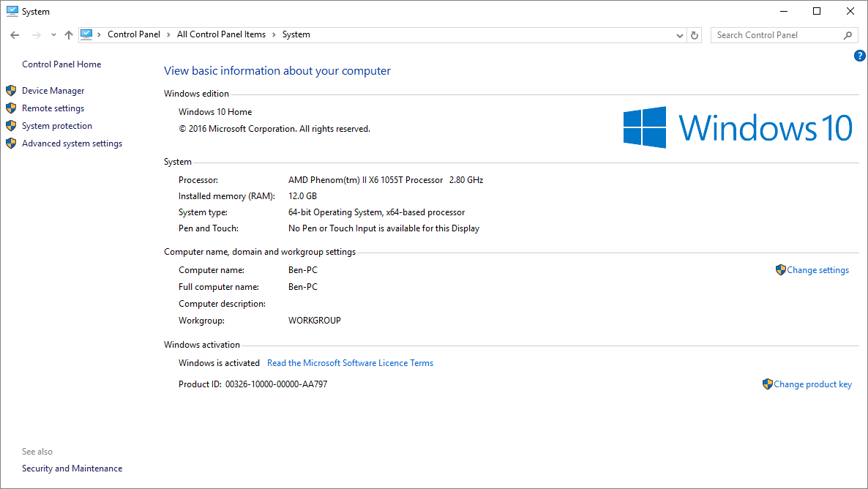Open Remote settings
The height and width of the screenshot is (489, 868).
pos(53,108)
